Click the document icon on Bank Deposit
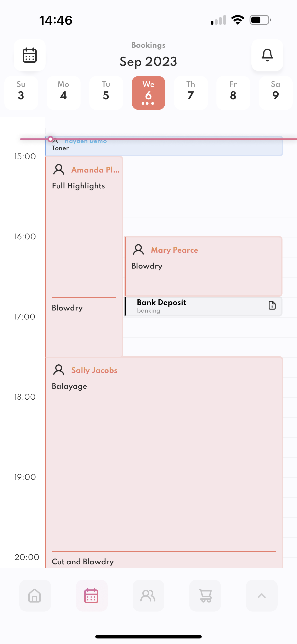297x644 pixels. coord(271,305)
